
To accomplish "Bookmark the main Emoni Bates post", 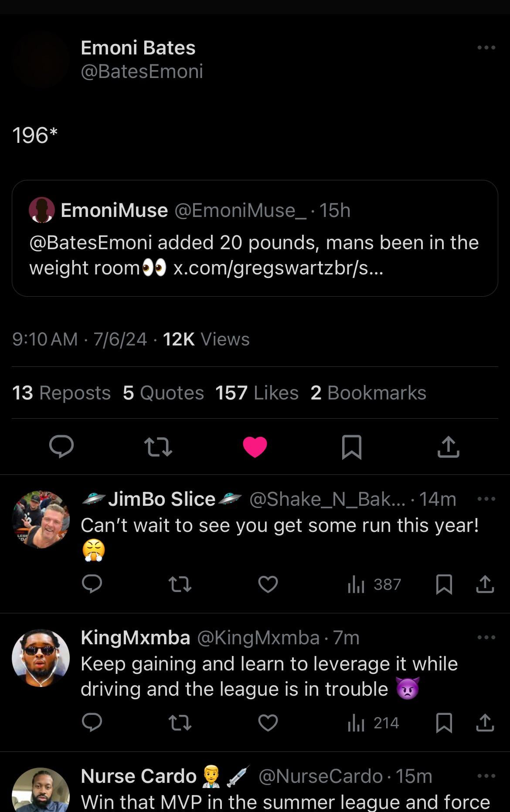I will click(351, 447).
